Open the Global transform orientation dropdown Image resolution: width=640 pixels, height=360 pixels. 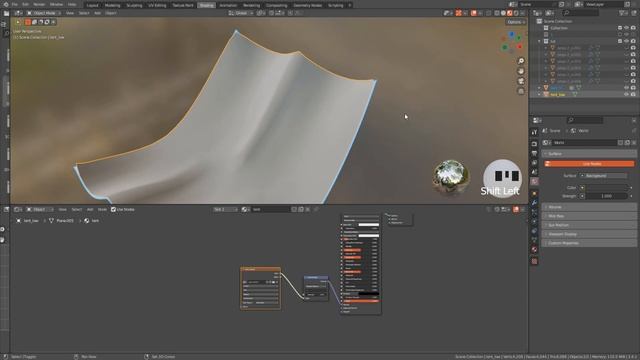241,13
